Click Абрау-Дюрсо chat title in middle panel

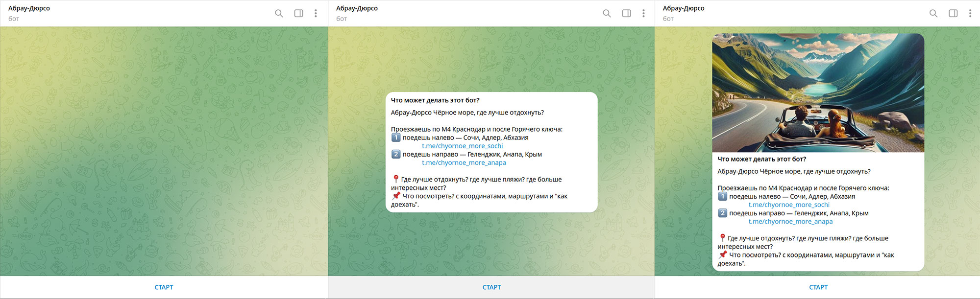[x=357, y=8]
